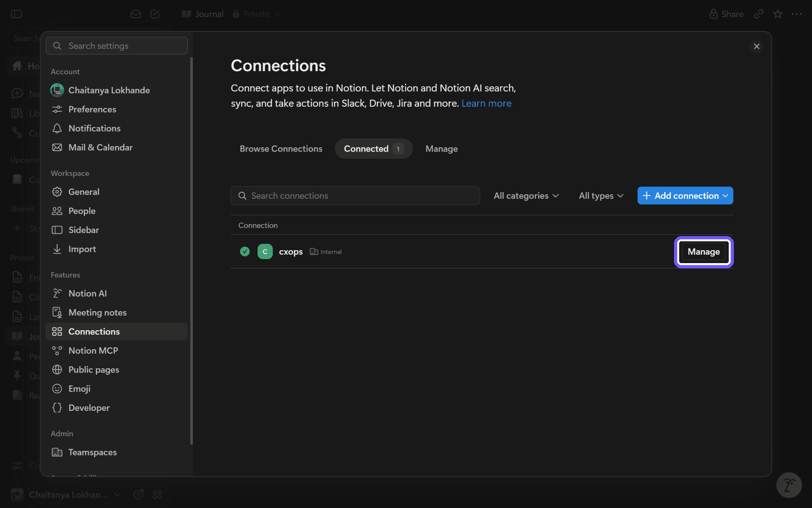Open Notifications settings
This screenshot has height=508, width=812.
117,128
